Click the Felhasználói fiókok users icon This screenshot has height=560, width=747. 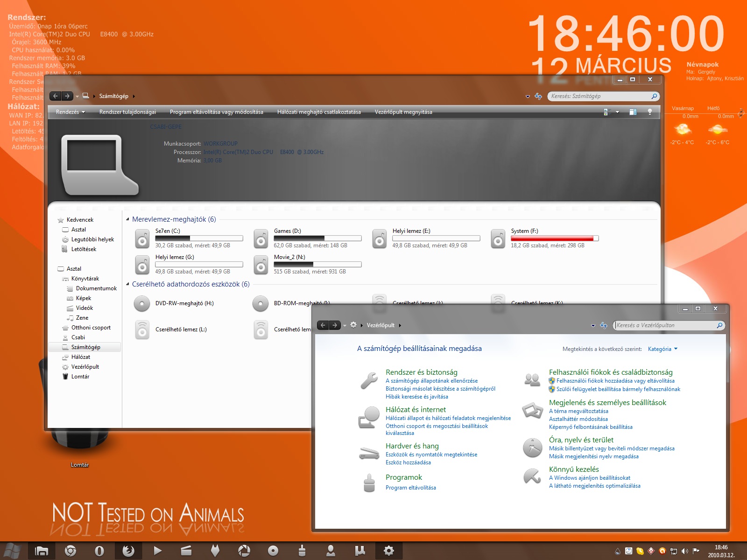532,379
